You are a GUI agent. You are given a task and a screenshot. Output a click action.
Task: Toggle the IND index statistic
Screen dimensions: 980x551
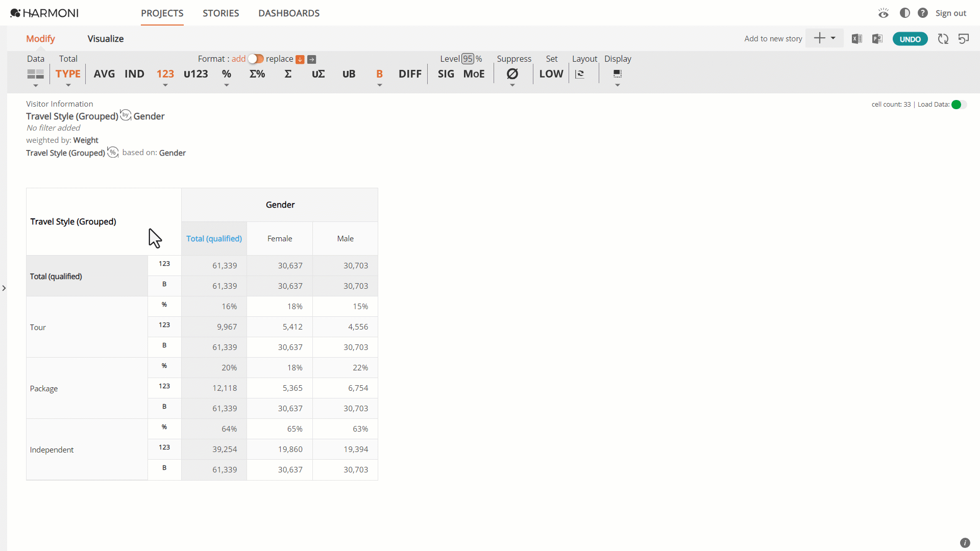(x=134, y=74)
